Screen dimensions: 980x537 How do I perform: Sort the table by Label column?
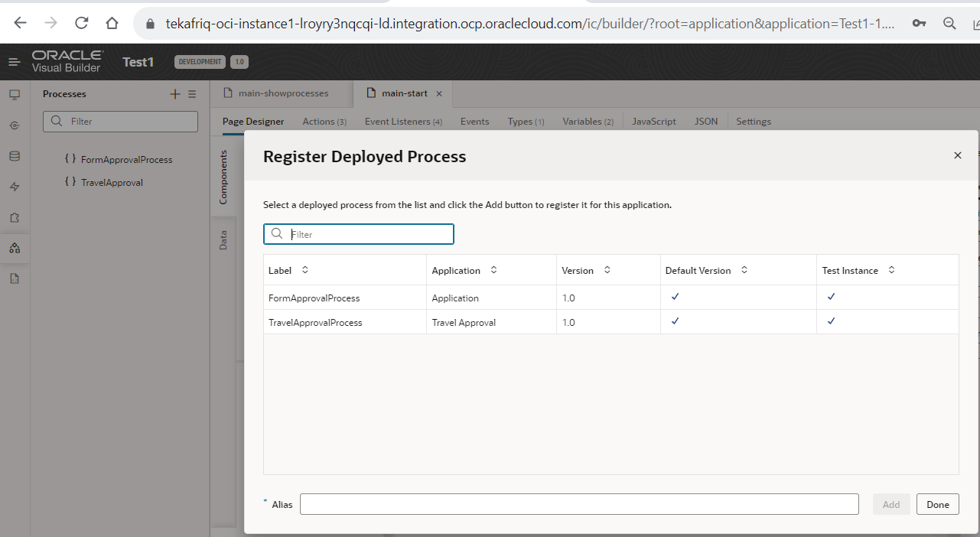tap(304, 269)
